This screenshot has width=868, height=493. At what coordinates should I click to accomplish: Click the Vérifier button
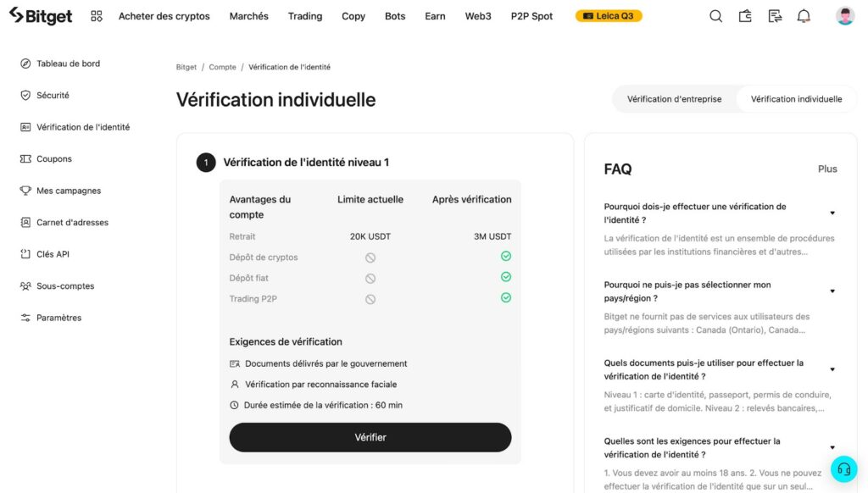[370, 437]
